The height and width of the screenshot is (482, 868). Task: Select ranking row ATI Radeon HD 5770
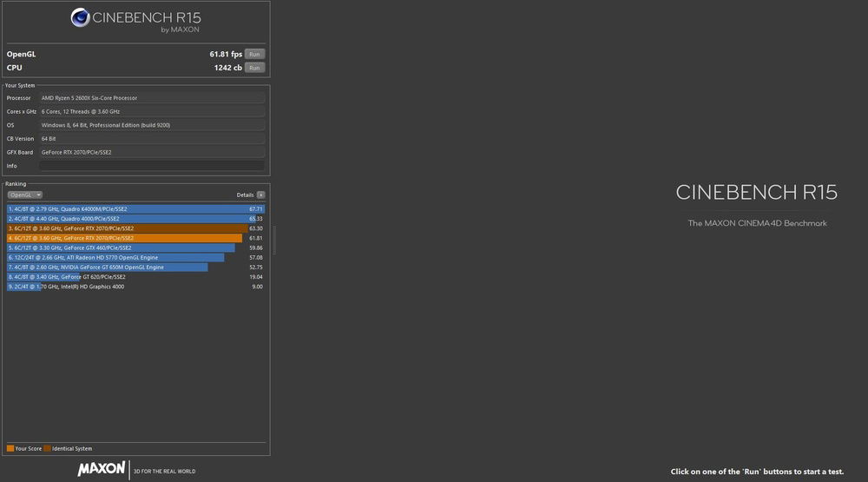coord(135,258)
